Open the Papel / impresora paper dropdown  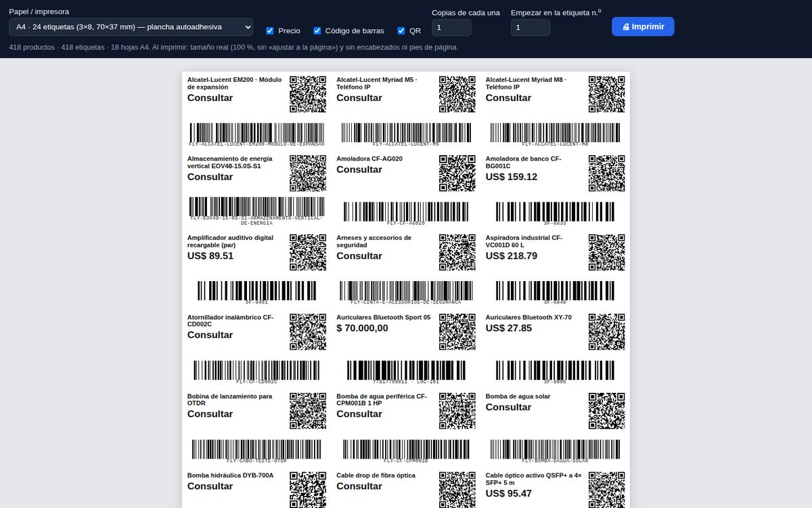131,27
